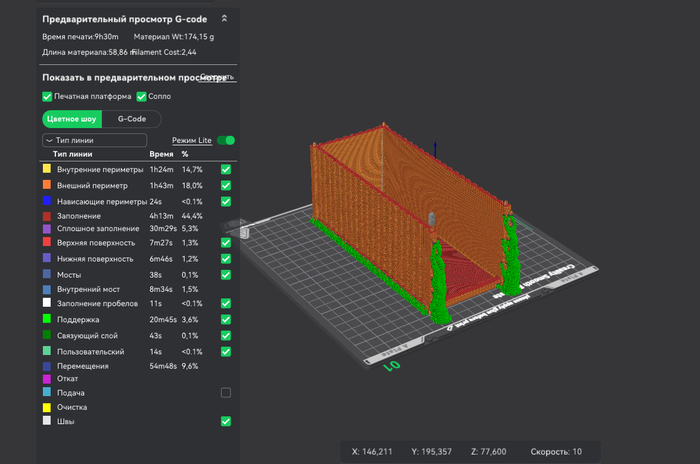Switch to the "Цветное шоу" tab
The height and width of the screenshot is (464, 700).
click(73, 118)
